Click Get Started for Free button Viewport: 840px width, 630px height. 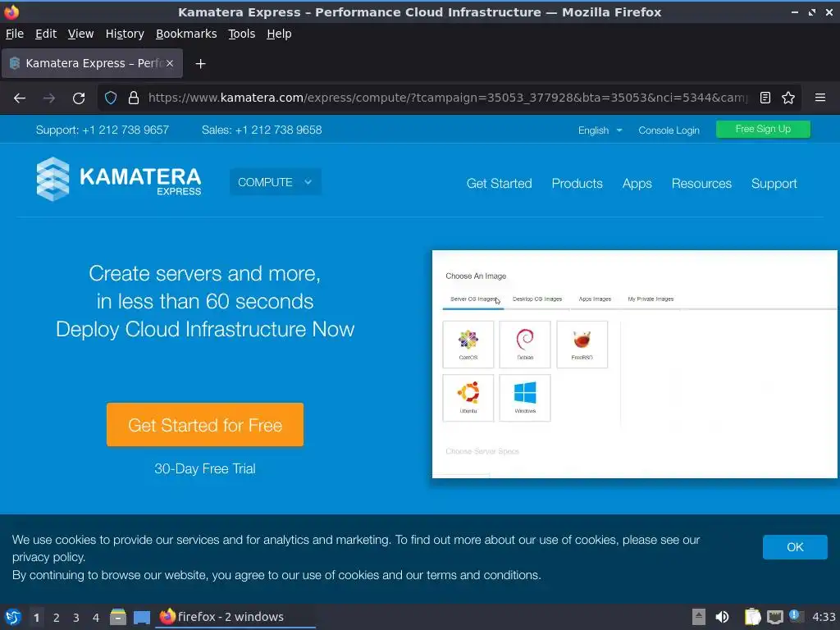(x=205, y=425)
